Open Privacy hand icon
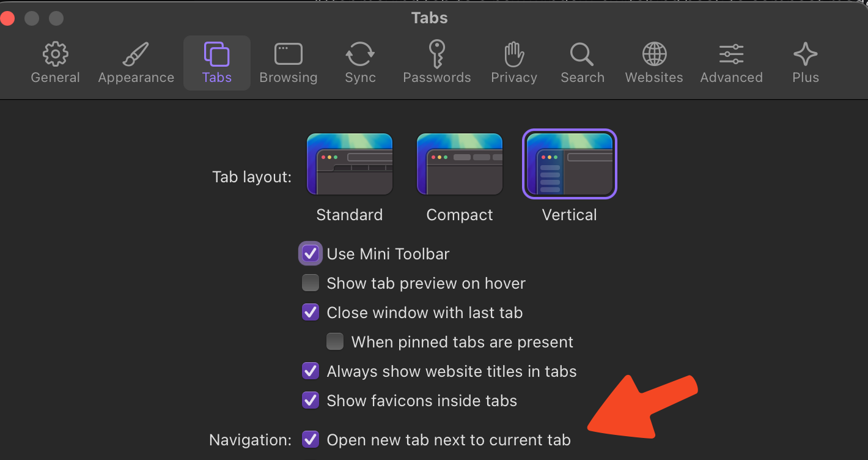Image resolution: width=868 pixels, height=460 pixels. [514, 55]
